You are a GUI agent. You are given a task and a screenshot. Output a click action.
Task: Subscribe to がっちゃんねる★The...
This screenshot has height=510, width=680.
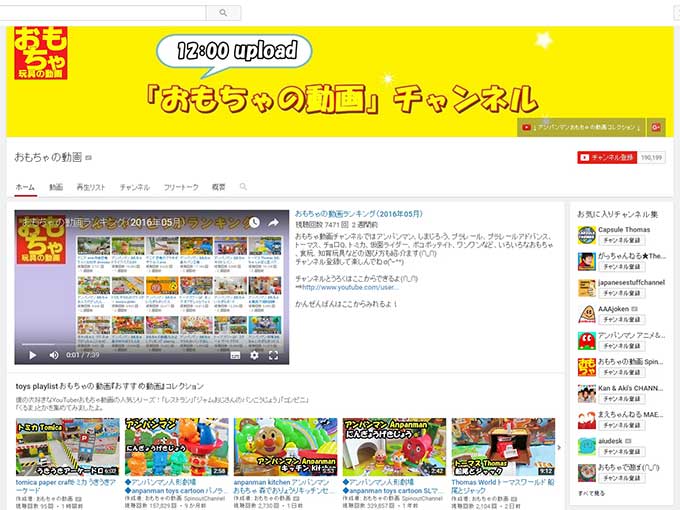pos(622,267)
